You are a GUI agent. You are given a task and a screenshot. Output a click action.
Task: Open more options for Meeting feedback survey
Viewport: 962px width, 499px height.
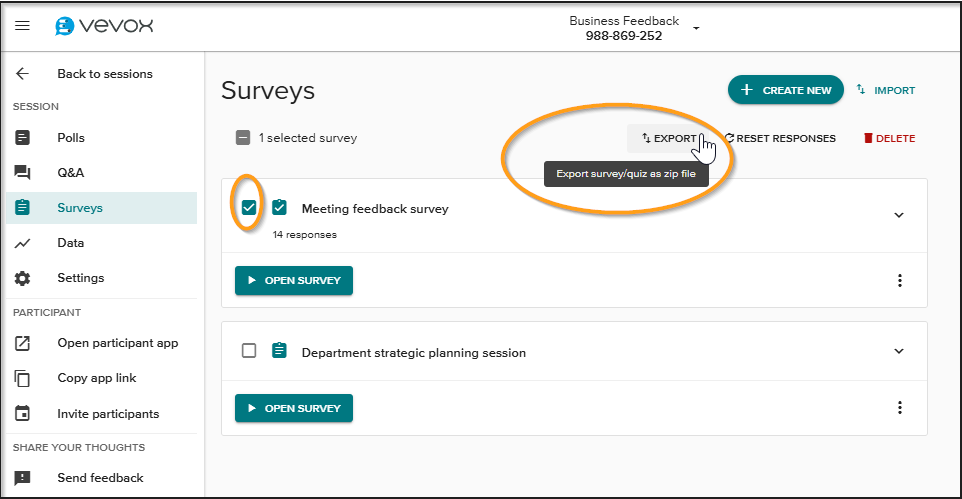(x=899, y=280)
